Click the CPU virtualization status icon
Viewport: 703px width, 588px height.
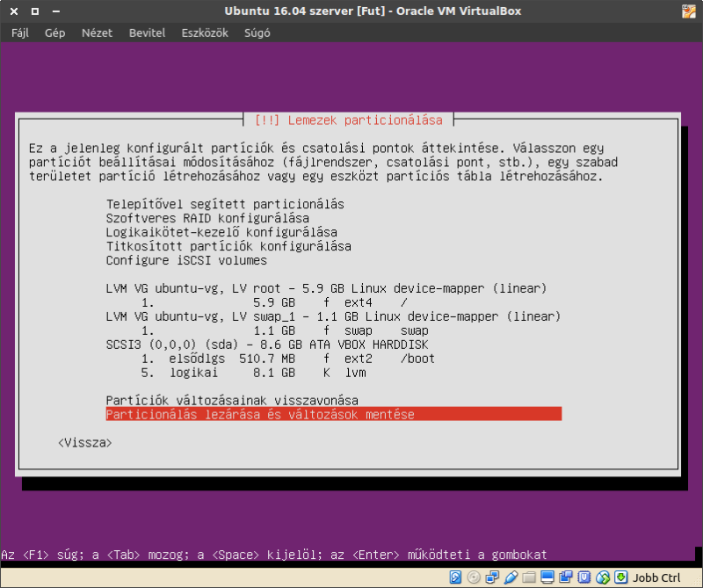[583, 577]
